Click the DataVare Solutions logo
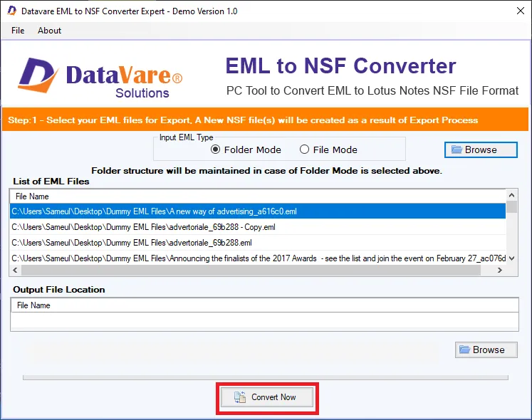The image size is (532, 420). point(100,78)
